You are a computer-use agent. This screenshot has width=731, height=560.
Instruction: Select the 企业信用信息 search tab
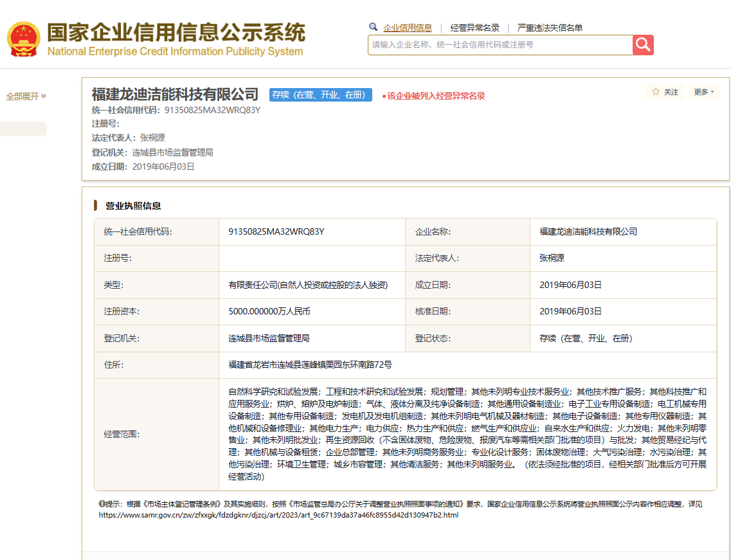(408, 28)
